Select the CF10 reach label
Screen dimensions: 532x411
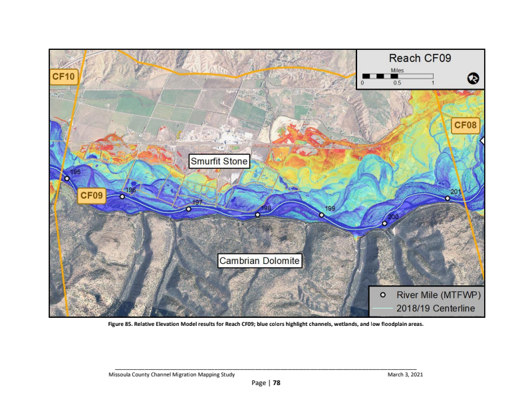click(x=65, y=76)
